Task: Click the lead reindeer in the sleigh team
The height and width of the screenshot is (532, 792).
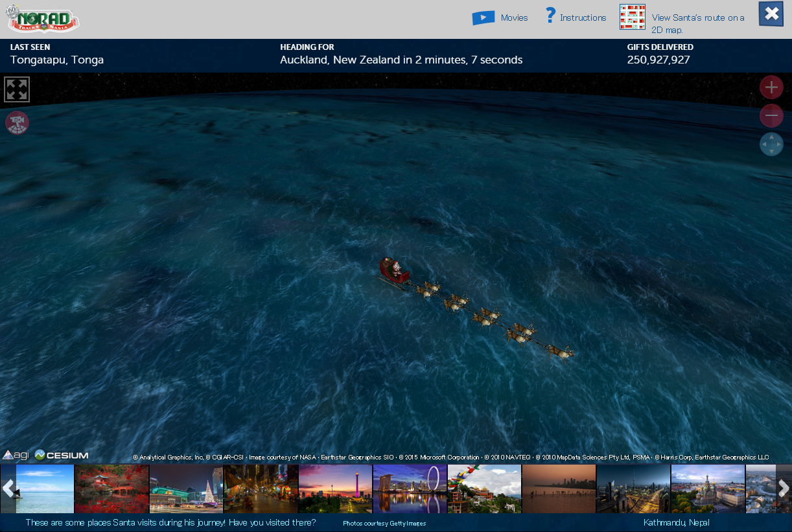Action: pos(560,352)
